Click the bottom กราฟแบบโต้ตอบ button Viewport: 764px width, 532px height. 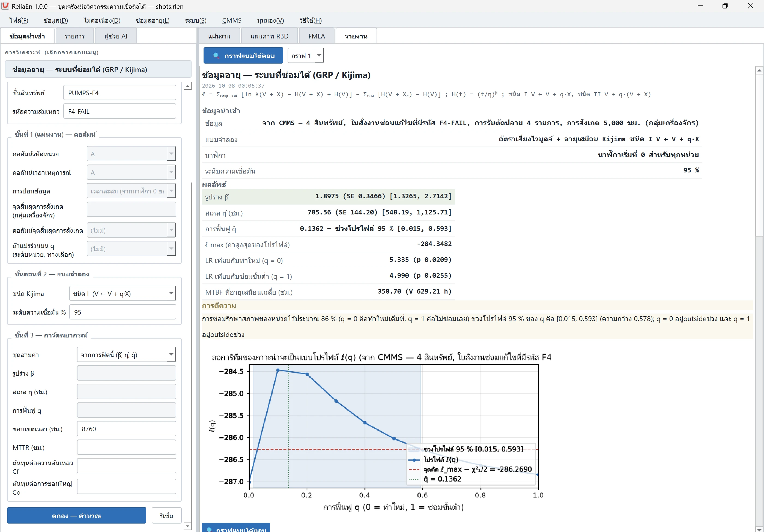[236, 528]
